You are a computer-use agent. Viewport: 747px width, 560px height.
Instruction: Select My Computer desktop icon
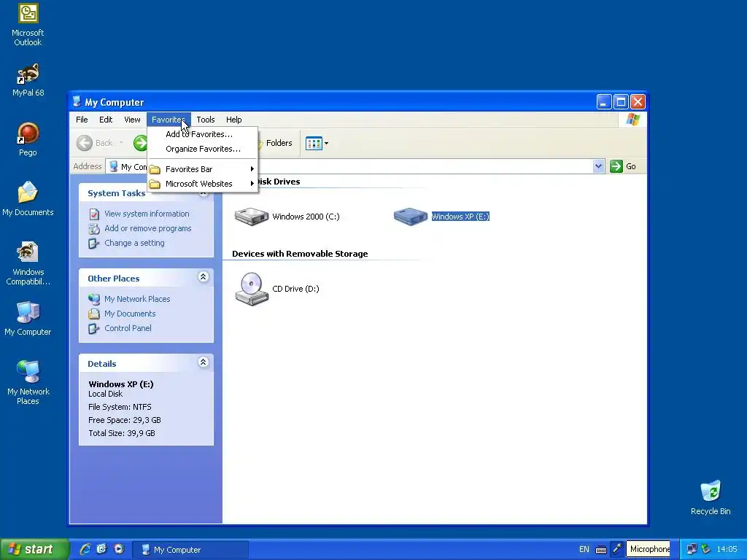point(28,318)
